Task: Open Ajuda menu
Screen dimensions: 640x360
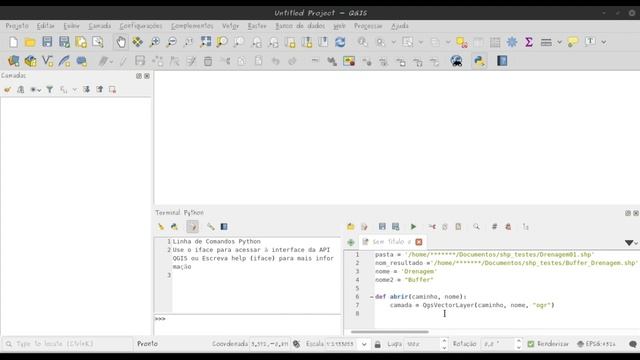Action: [400, 26]
